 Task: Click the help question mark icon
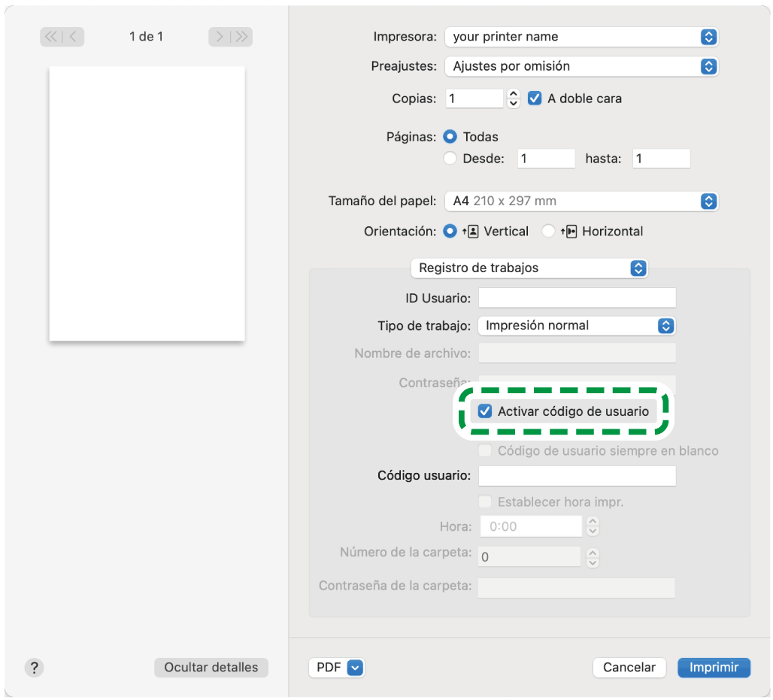point(35,667)
